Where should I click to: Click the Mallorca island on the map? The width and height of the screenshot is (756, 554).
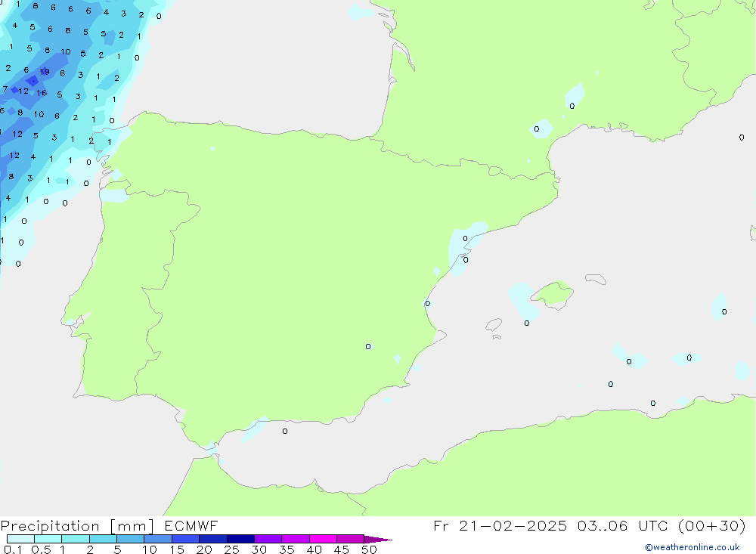pos(553,293)
